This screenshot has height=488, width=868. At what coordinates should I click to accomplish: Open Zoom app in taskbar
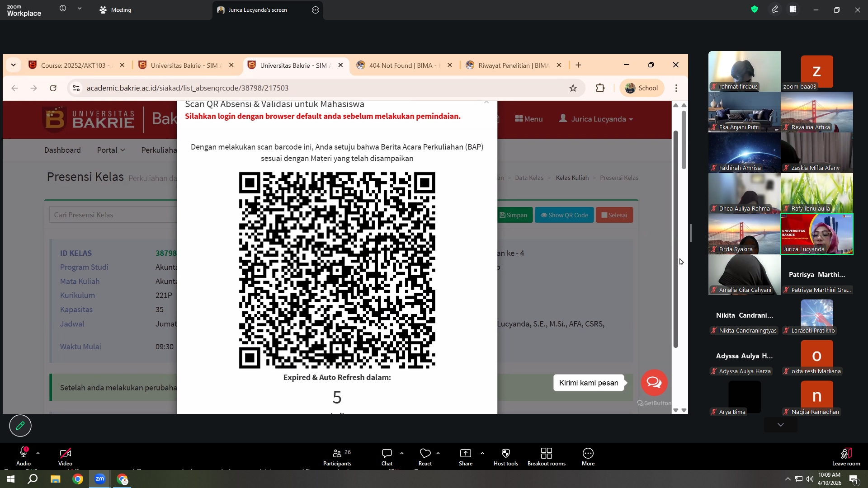point(100,479)
